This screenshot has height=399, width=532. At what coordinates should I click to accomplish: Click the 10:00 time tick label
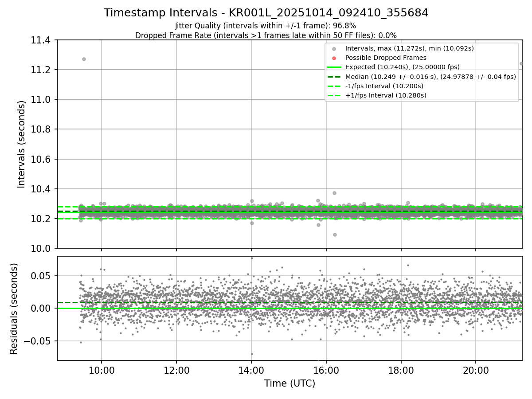tap(102, 370)
